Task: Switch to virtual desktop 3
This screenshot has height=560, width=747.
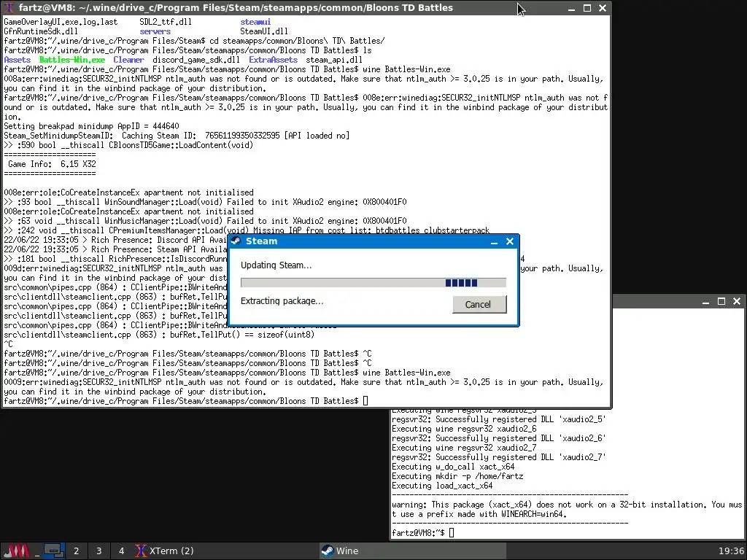Action: pyautogui.click(x=98, y=551)
